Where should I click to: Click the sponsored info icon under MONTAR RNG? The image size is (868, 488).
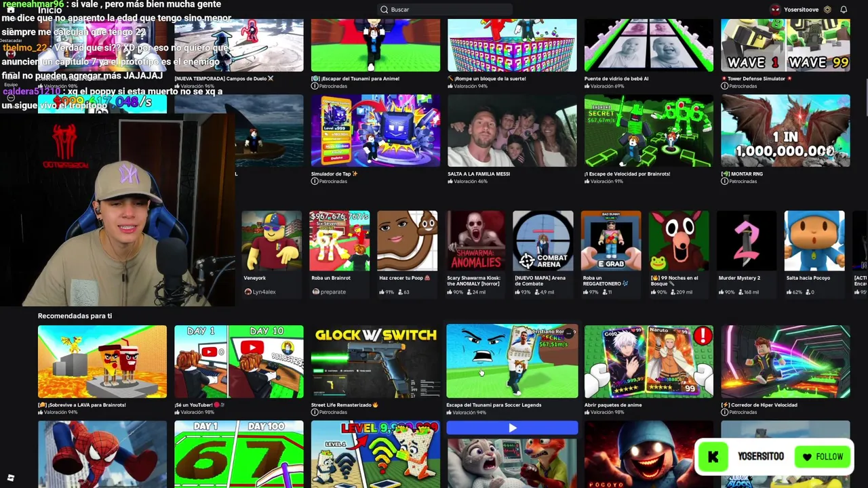click(724, 182)
